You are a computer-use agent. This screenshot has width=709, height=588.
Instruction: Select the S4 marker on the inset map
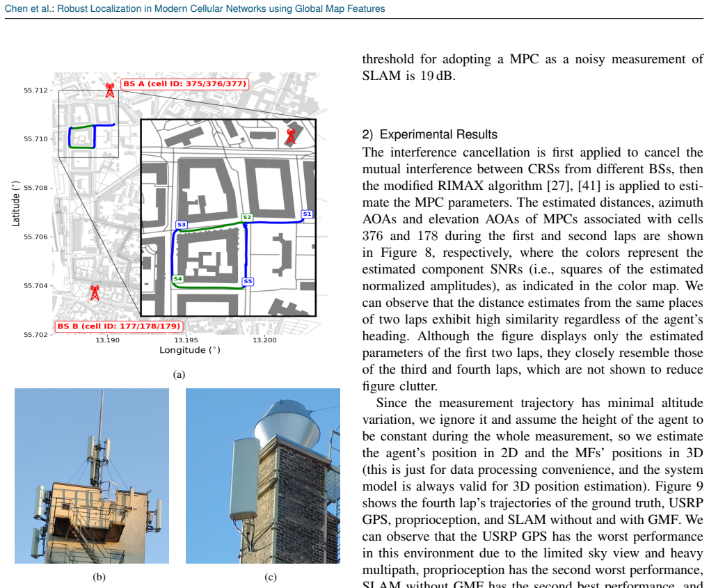coord(177,278)
